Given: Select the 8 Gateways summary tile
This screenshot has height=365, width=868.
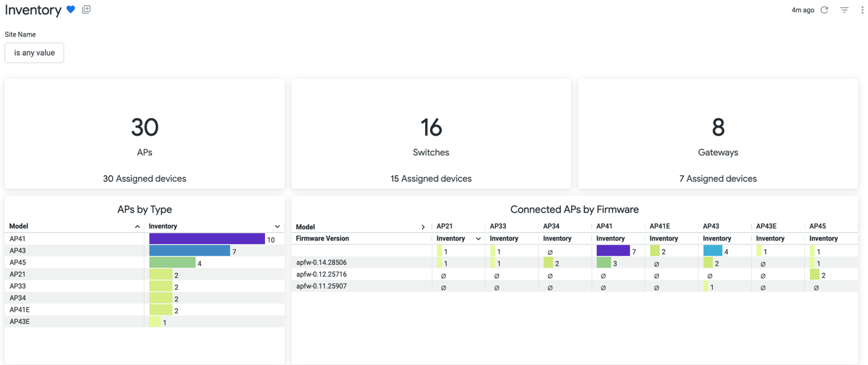Looking at the screenshot, I should tap(718, 134).
